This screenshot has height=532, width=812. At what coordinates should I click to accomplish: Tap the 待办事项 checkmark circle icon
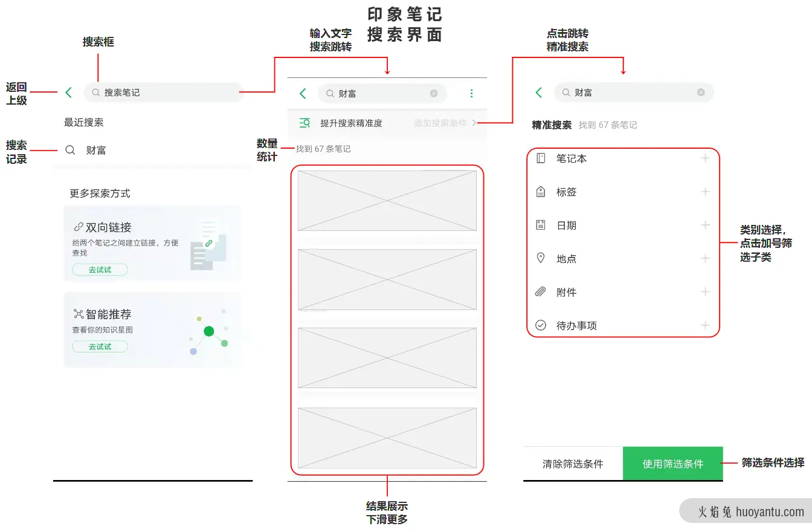541,325
